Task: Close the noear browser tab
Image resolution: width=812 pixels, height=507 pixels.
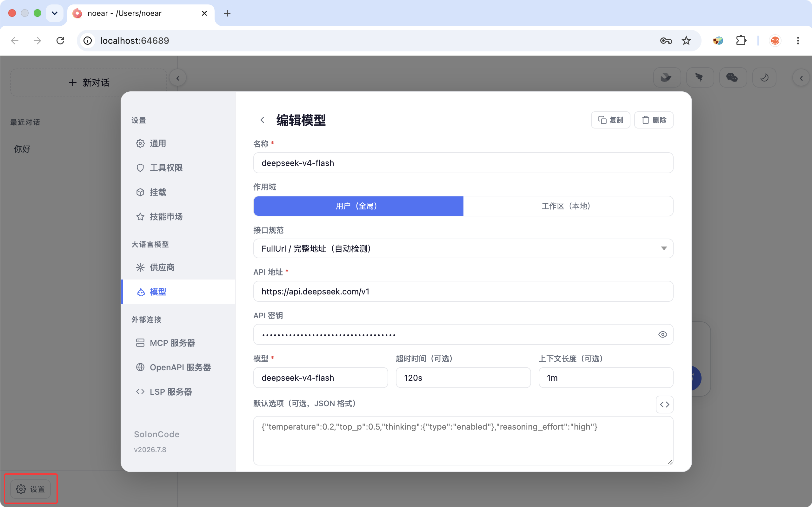Action: click(x=204, y=13)
